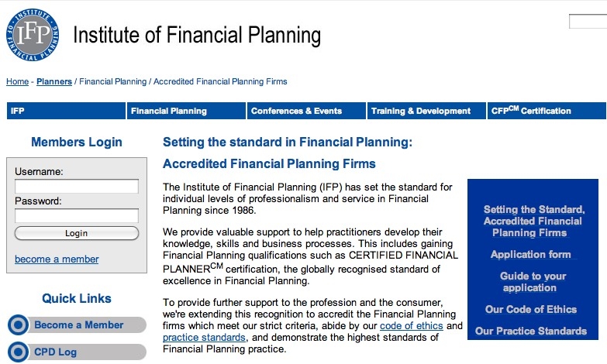Click the search box at top right
This screenshot has width=607, height=364.
(x=588, y=21)
